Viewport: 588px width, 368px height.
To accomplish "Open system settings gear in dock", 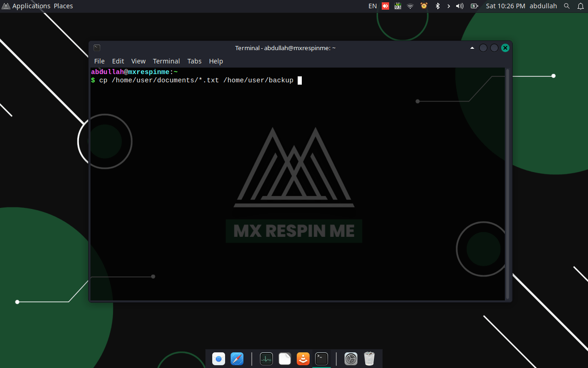I will (351, 359).
